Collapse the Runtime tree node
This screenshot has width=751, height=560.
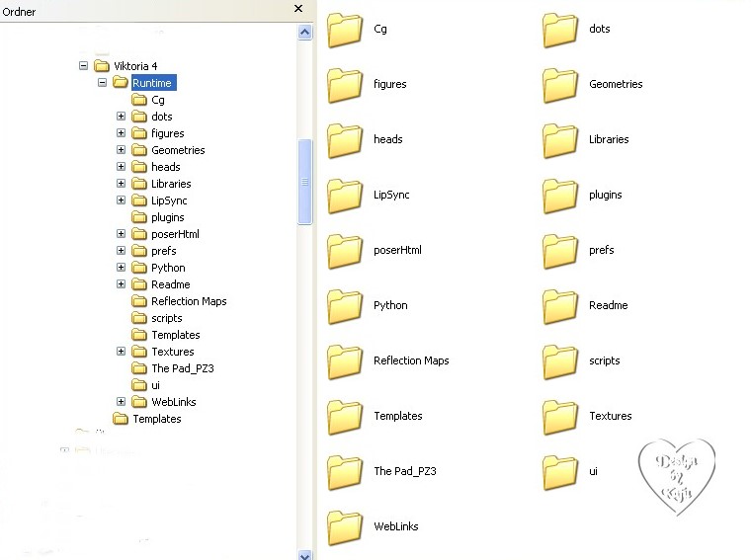click(102, 82)
